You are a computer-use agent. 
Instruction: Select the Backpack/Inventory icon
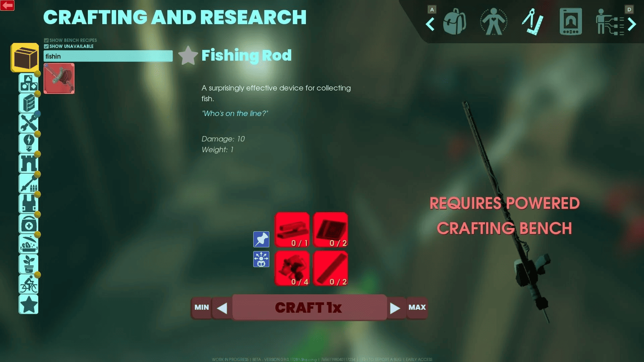tap(455, 21)
